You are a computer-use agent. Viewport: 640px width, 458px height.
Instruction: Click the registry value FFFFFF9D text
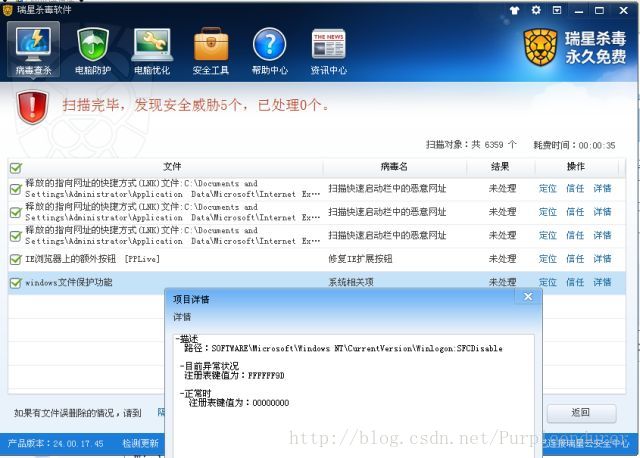coord(266,376)
